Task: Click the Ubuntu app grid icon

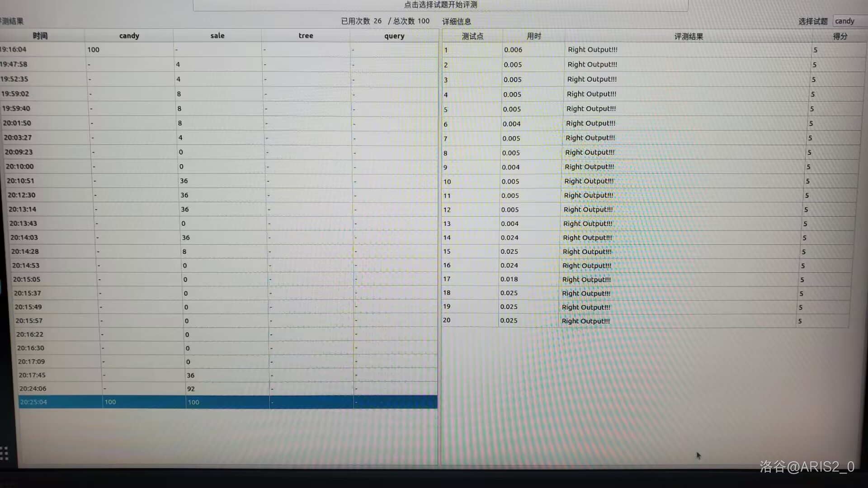Action: (x=4, y=453)
